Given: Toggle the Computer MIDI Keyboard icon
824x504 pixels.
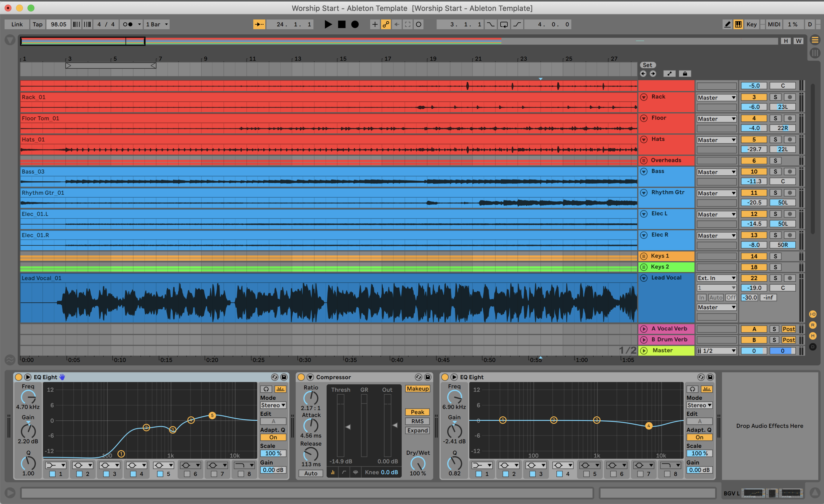Looking at the screenshot, I should [x=738, y=24].
